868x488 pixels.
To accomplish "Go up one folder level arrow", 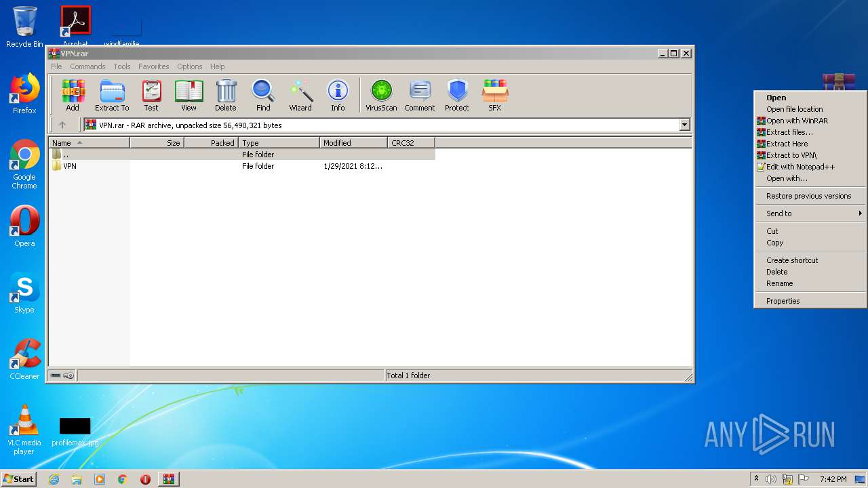I will click(x=62, y=125).
